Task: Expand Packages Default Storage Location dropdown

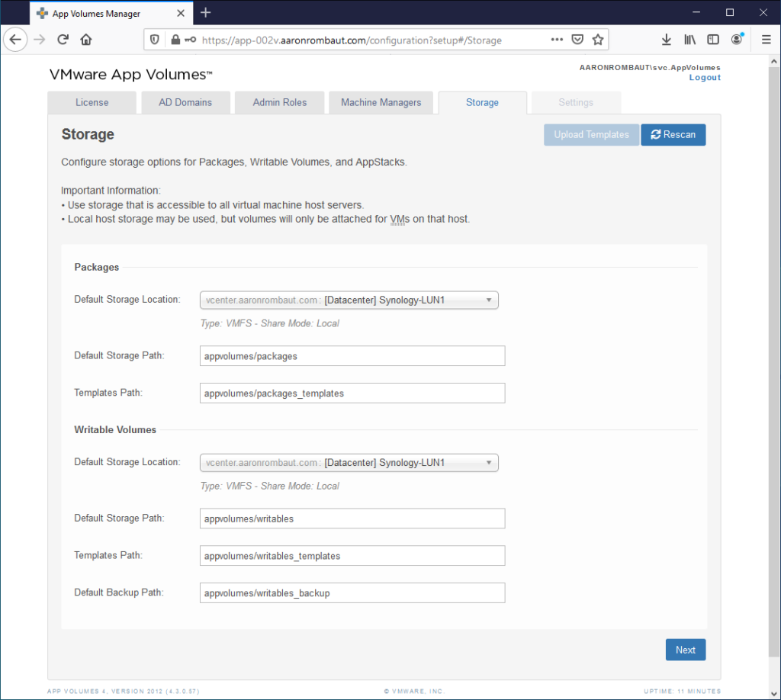Action: coord(349,300)
